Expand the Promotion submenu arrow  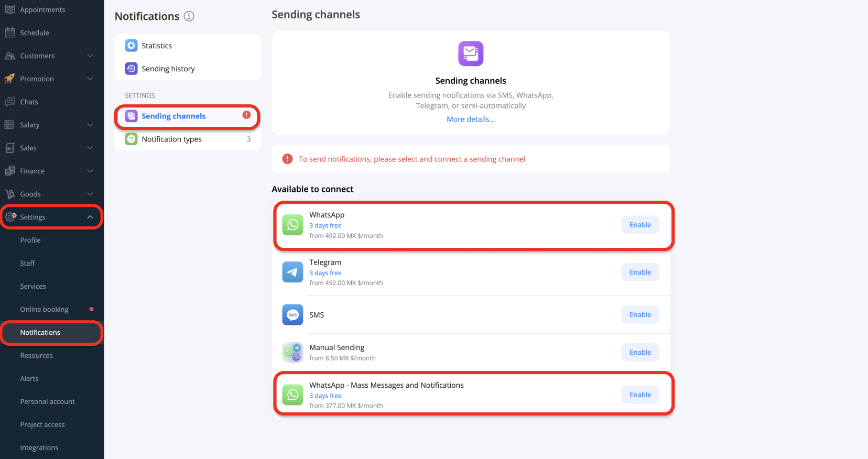click(90, 79)
